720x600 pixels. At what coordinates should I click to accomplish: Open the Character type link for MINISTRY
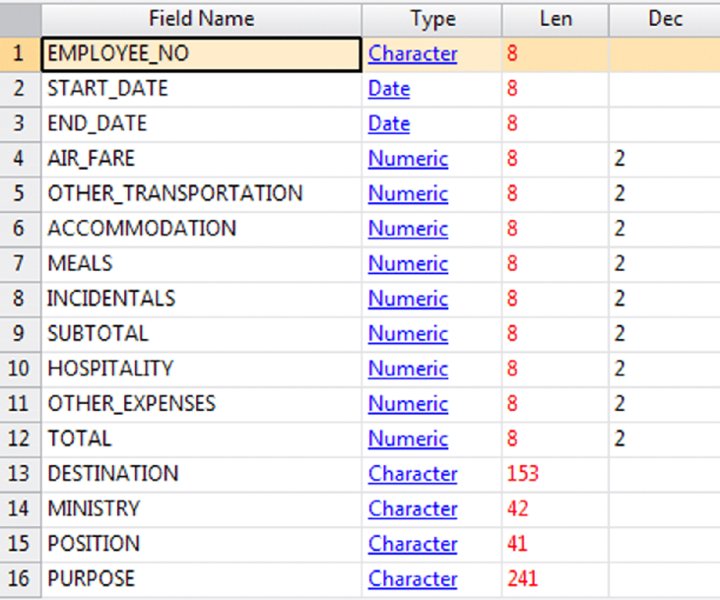tap(412, 510)
